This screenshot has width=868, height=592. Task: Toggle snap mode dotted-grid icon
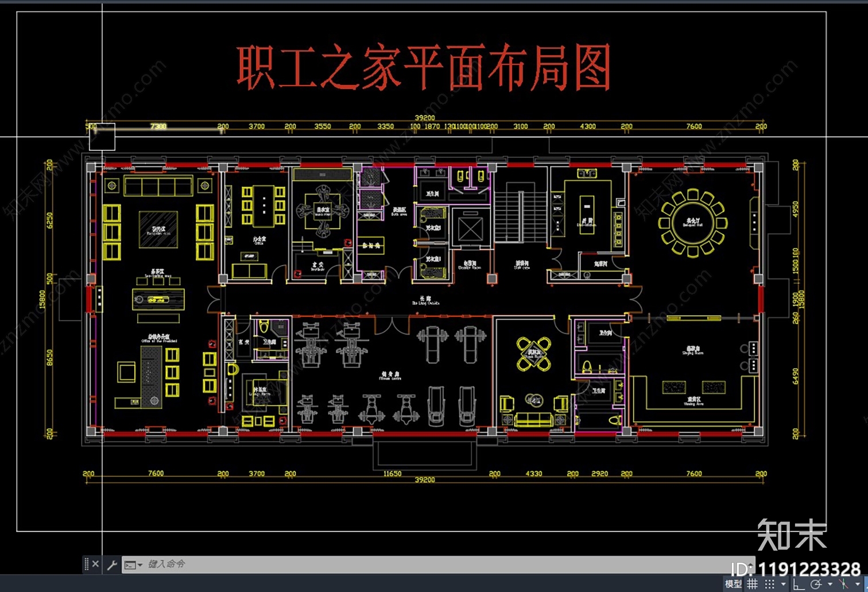click(769, 584)
